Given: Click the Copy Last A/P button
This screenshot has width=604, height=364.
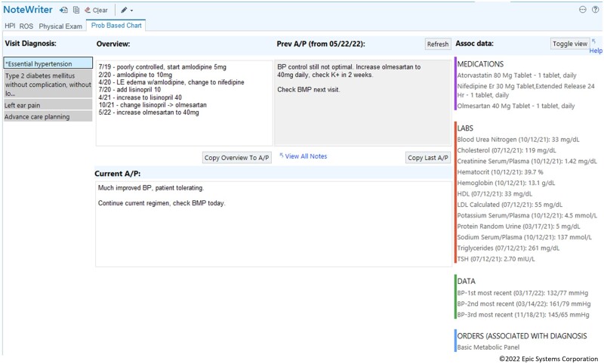Looking at the screenshot, I should pyautogui.click(x=427, y=157).
